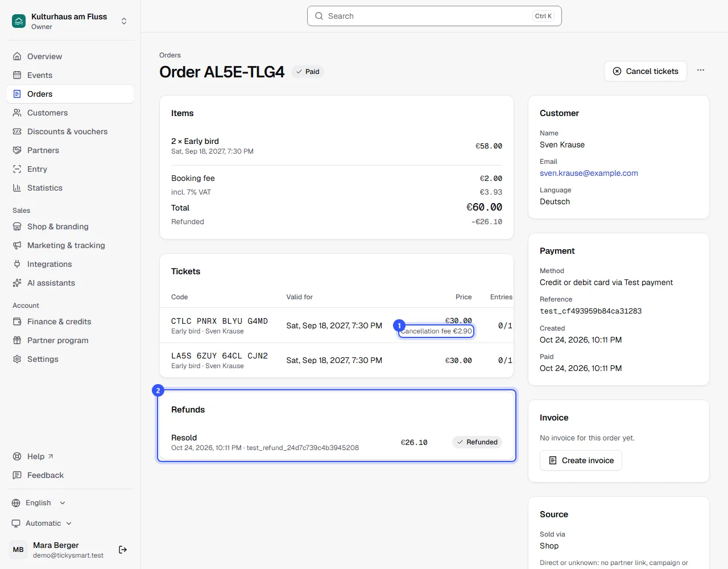Go to the Partners page
This screenshot has width=728, height=569.
click(70, 150)
